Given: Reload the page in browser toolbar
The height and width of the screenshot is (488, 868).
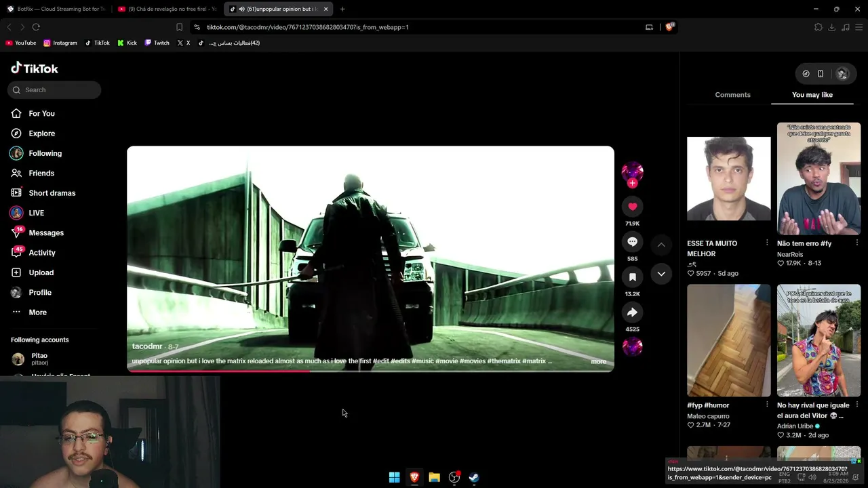Looking at the screenshot, I should 36,27.
